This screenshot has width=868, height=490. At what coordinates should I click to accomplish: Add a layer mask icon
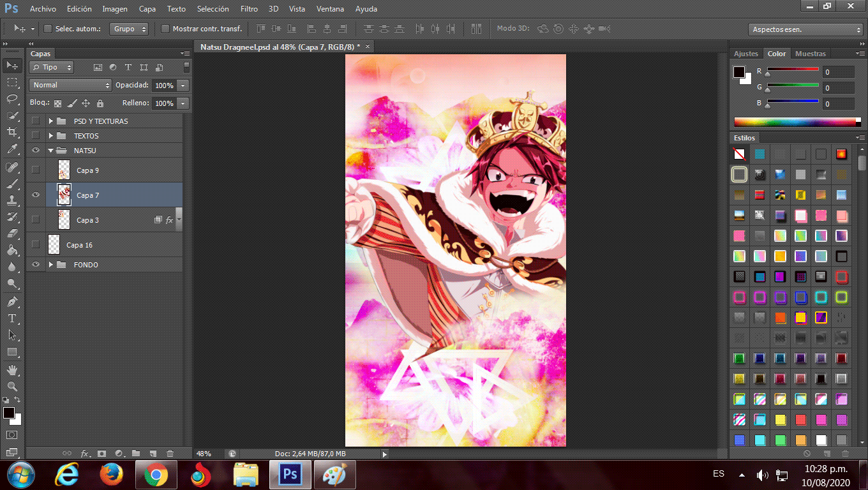[101, 454]
